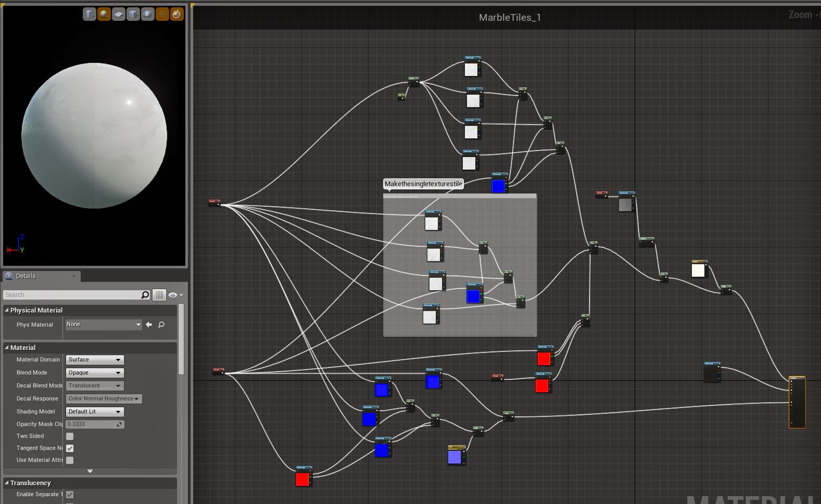This screenshot has width=821, height=504.
Task: Toggle realtime preview stopwatch icon
Action: 177,14
